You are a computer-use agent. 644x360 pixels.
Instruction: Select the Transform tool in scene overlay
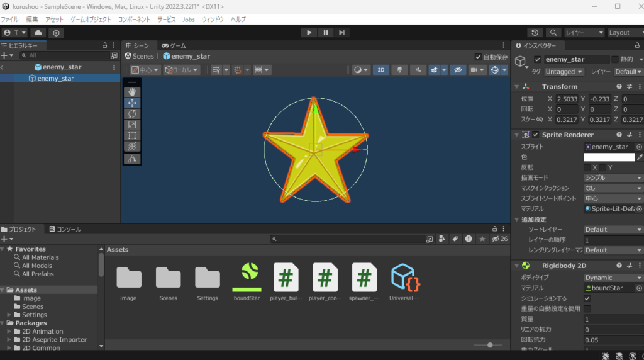click(132, 146)
